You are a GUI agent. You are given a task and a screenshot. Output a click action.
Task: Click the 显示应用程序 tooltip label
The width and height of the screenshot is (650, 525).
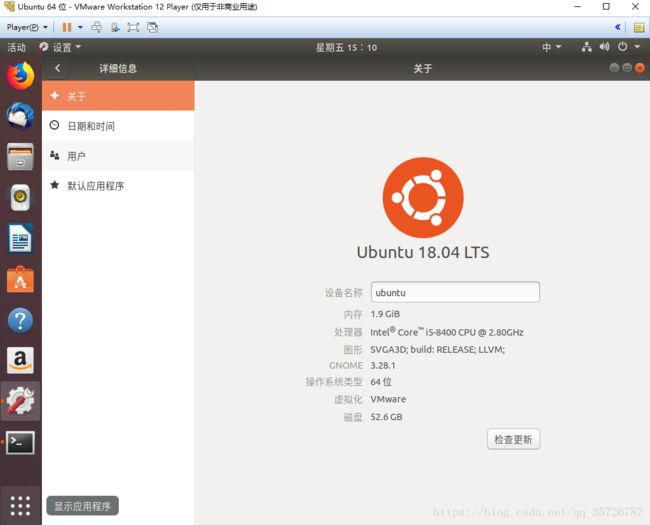pos(82,506)
